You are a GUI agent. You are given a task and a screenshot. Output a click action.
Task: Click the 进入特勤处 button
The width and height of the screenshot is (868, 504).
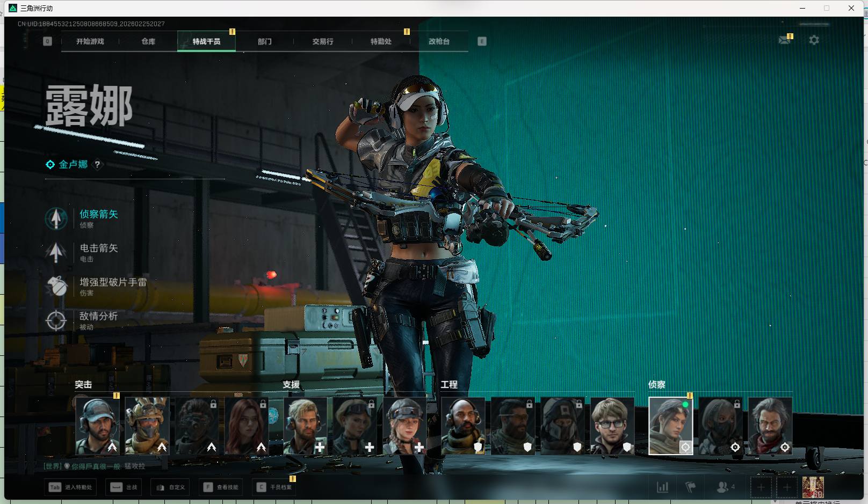[71, 487]
